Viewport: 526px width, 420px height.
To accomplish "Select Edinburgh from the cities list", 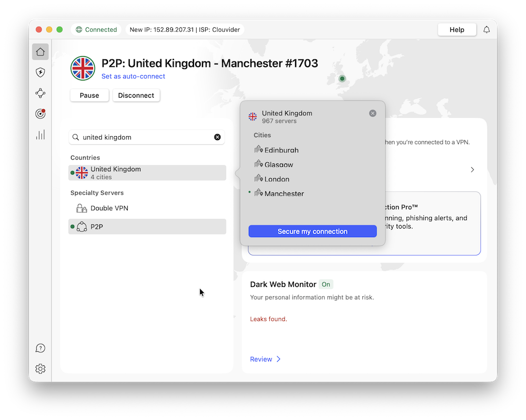I will point(281,150).
